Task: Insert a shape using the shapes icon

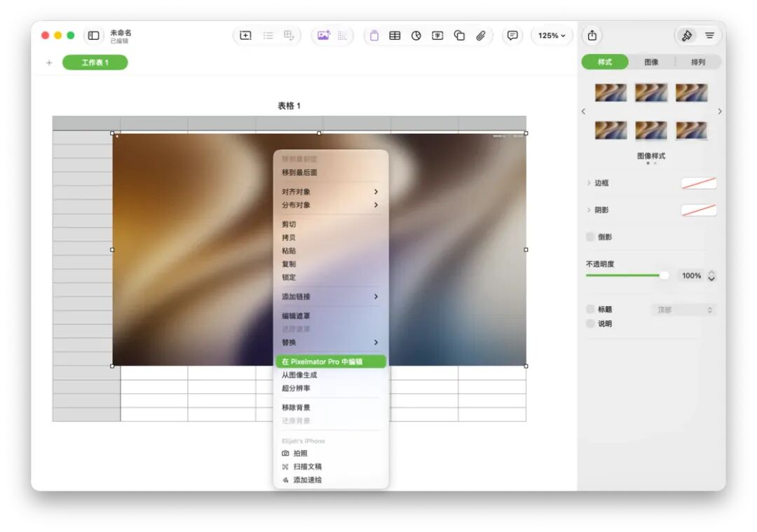Action: point(459,35)
